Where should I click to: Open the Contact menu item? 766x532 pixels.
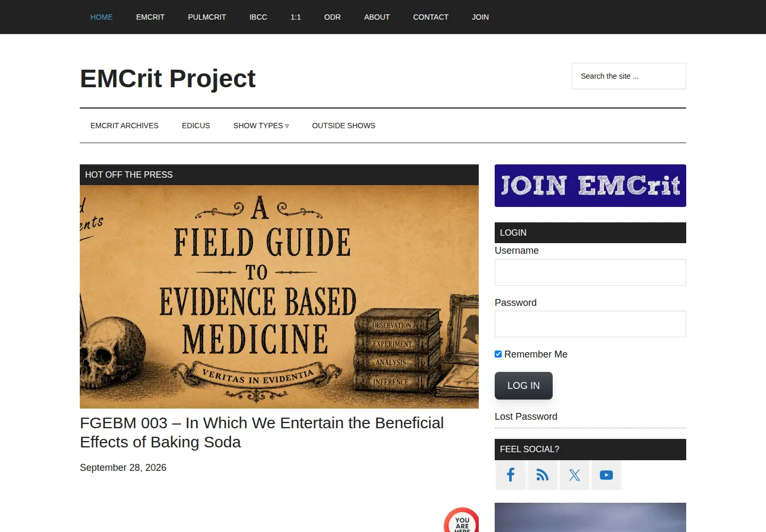tap(431, 17)
